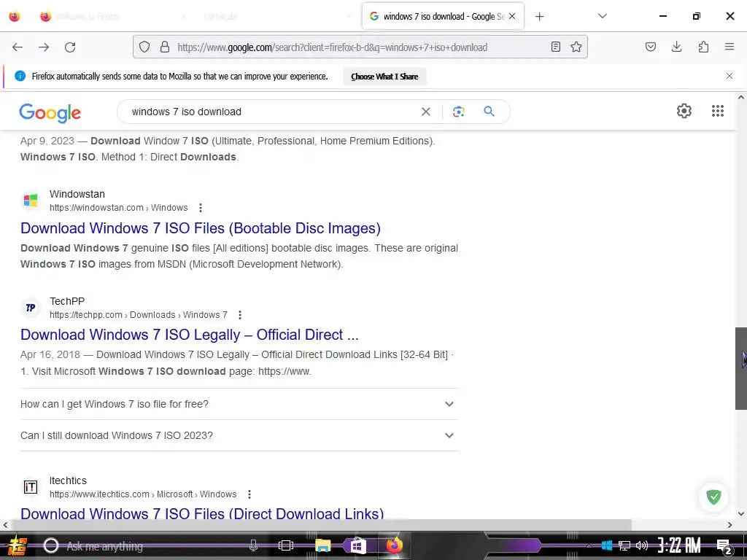
Task: Click the vertical scrollbar thumb
Action: click(x=741, y=368)
